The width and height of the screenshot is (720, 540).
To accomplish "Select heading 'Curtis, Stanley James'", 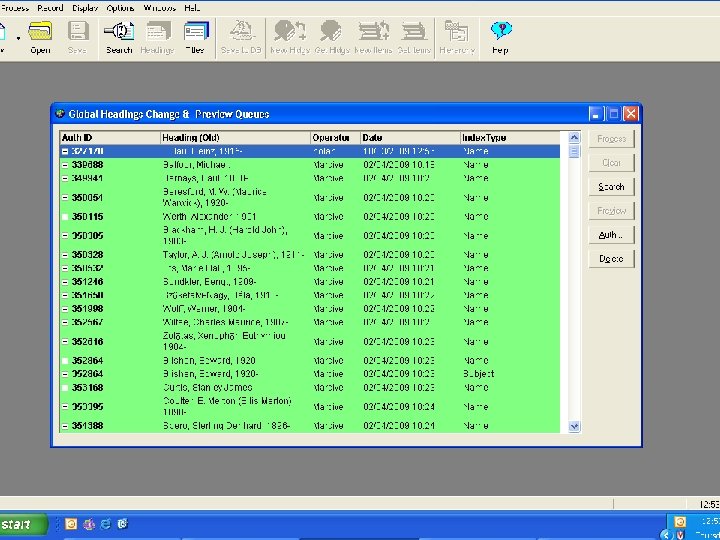I will (207, 388).
